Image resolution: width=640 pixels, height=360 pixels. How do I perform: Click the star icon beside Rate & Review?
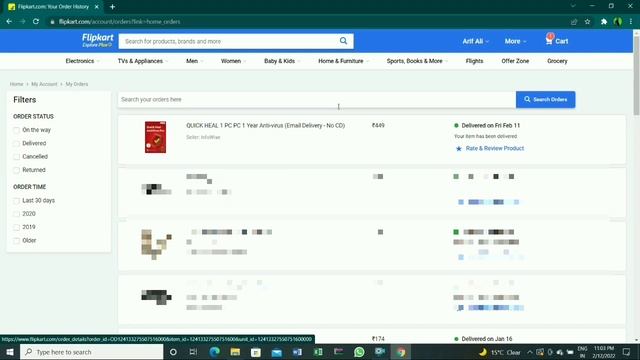[459, 149]
